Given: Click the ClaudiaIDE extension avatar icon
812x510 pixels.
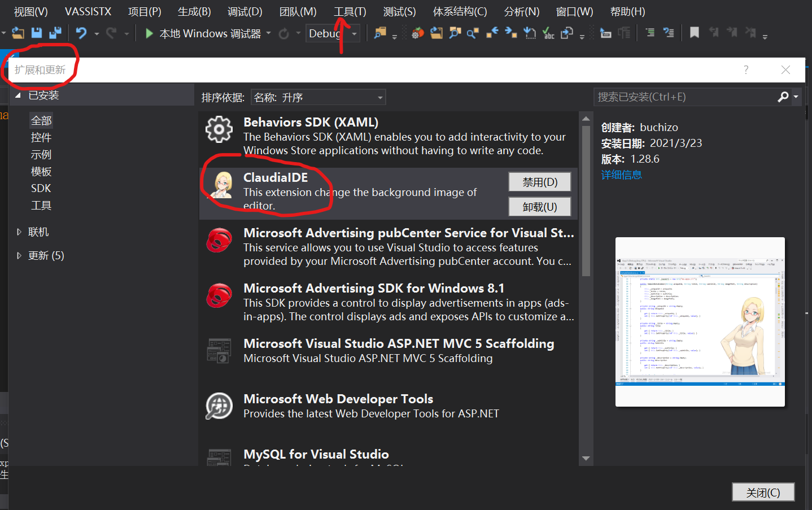Looking at the screenshot, I should click(x=221, y=185).
